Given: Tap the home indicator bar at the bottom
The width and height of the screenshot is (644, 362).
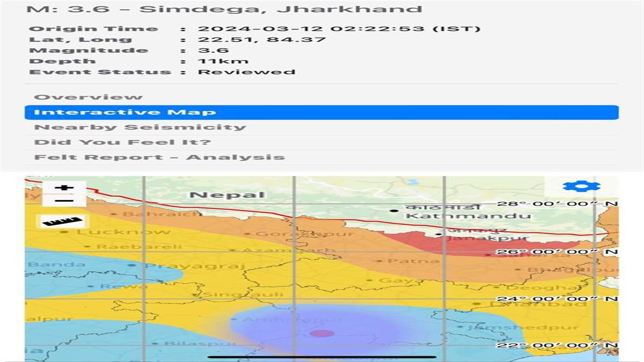Looking at the screenshot, I should (321, 357).
